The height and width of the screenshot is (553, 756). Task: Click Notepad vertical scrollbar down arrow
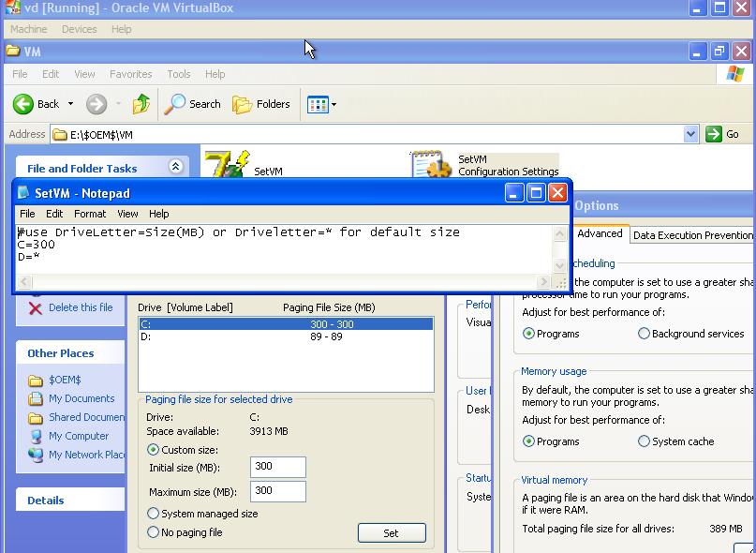point(559,265)
